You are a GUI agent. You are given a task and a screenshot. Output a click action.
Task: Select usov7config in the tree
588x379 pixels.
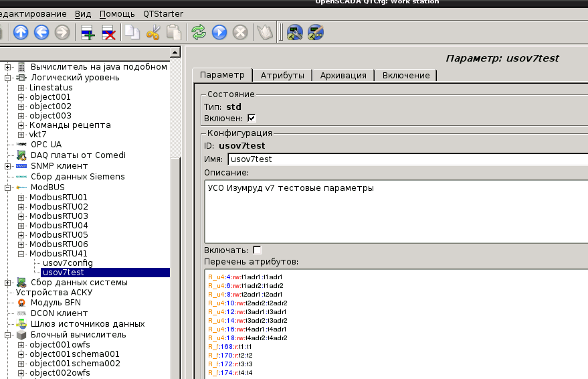68,263
